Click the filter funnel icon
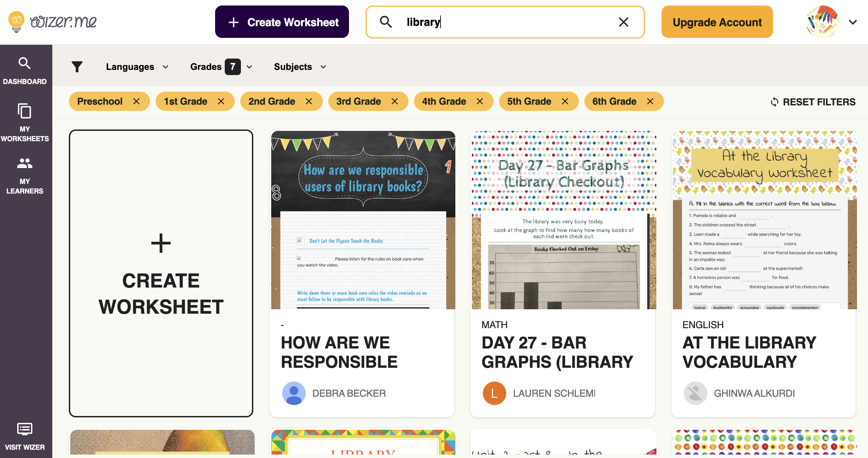The height and width of the screenshot is (458, 868). click(x=77, y=66)
